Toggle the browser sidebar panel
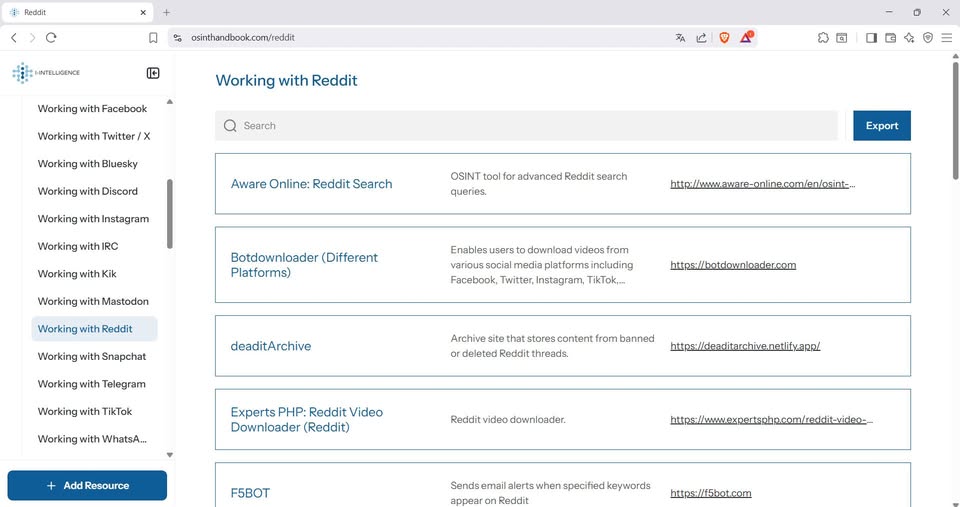 click(871, 37)
